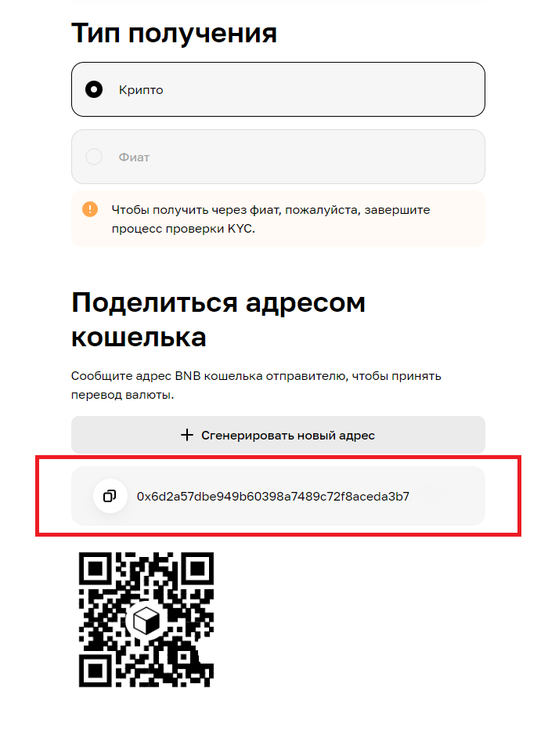The height and width of the screenshot is (756, 548).
Task: Click the Крипто option label
Action: click(141, 90)
